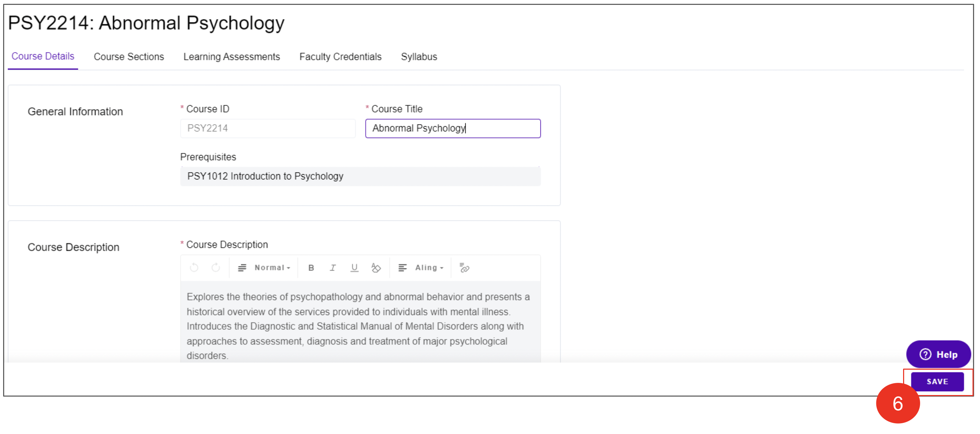Click the paragraph style icon beside Normal
This screenshot has height=434, width=980.
pyautogui.click(x=242, y=268)
